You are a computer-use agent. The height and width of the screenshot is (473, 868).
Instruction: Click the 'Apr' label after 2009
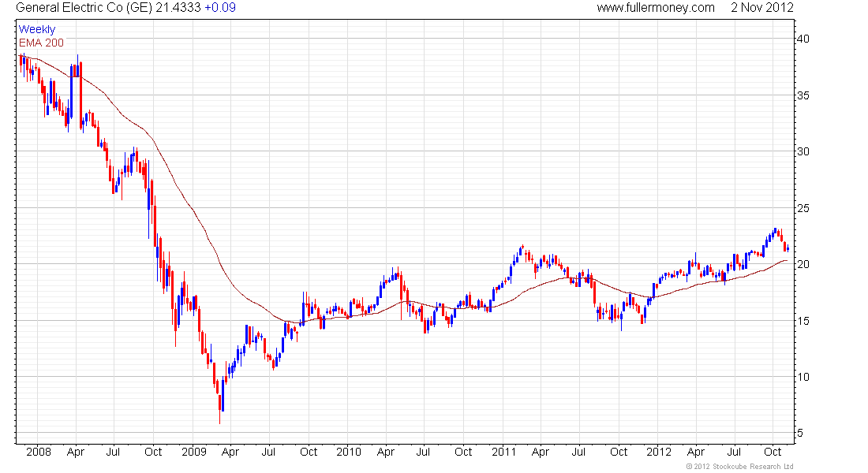pos(230,453)
